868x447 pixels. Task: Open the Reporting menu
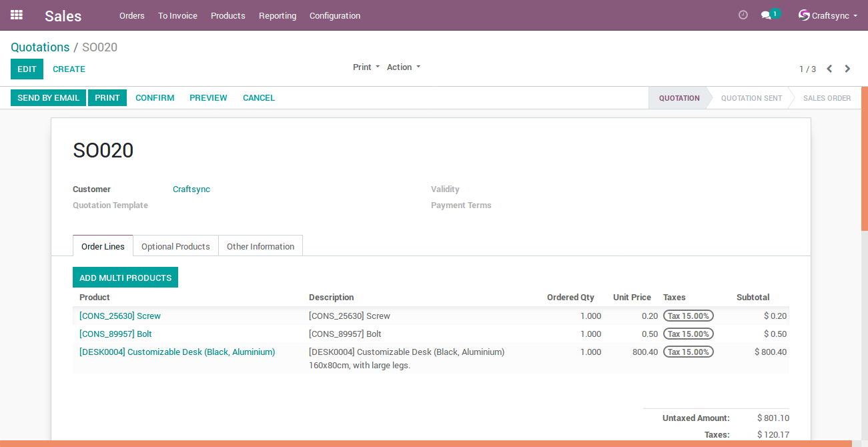click(278, 15)
